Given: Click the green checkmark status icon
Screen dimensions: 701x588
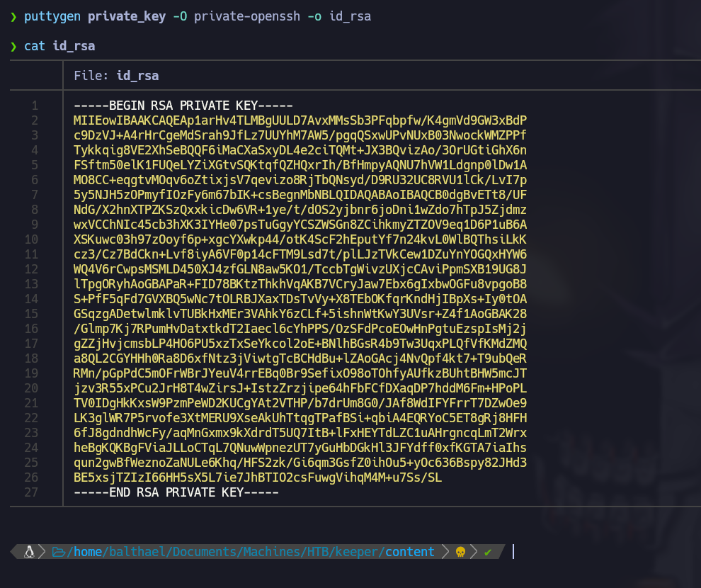Looking at the screenshot, I should pyautogui.click(x=488, y=552).
